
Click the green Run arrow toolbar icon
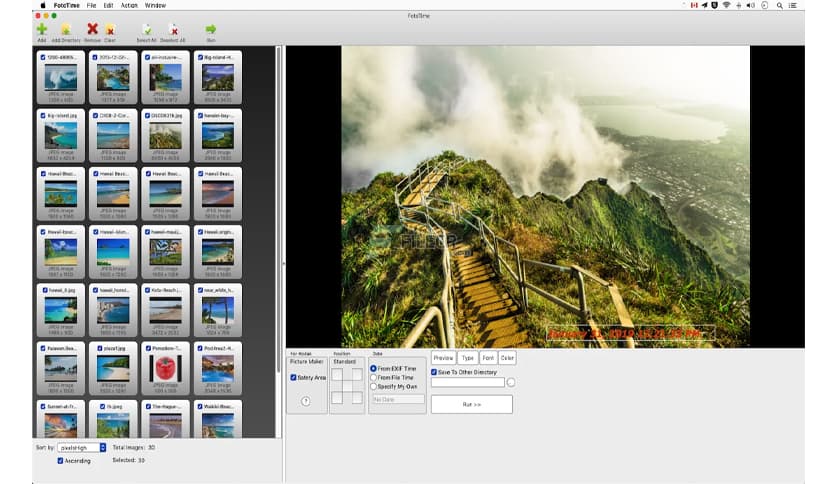pos(211,29)
